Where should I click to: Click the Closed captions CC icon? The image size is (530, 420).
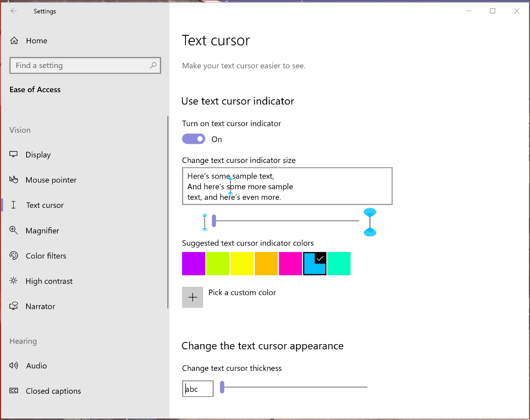(x=14, y=391)
